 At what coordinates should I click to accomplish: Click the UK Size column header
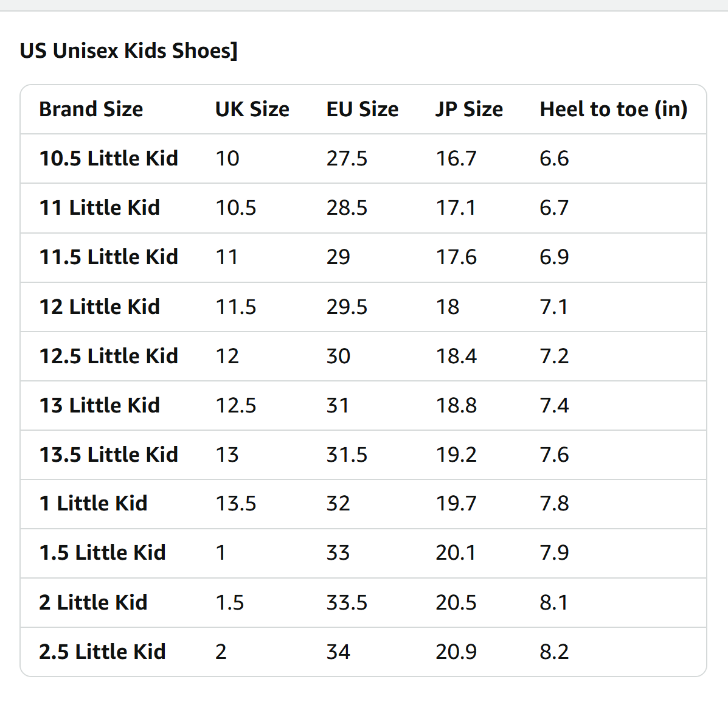click(x=252, y=109)
